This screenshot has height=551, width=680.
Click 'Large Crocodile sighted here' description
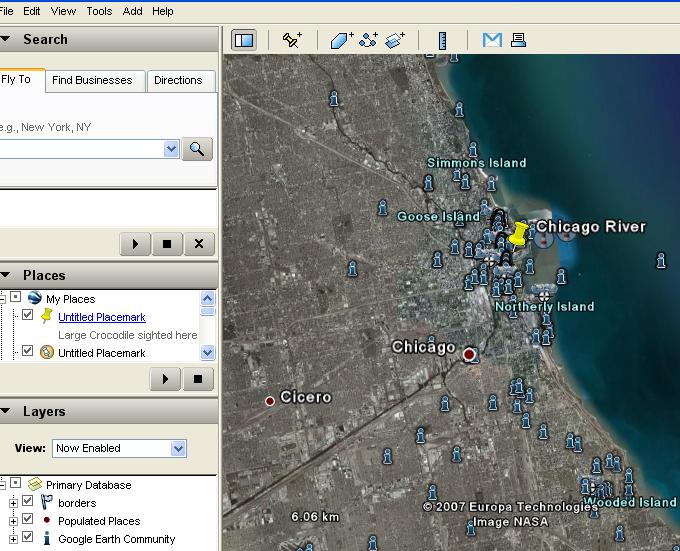click(128, 335)
